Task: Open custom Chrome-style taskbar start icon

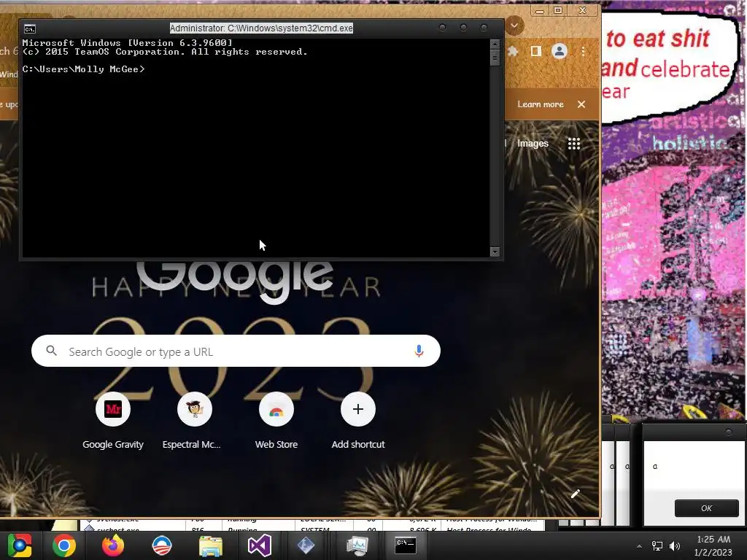Action: tap(20, 545)
